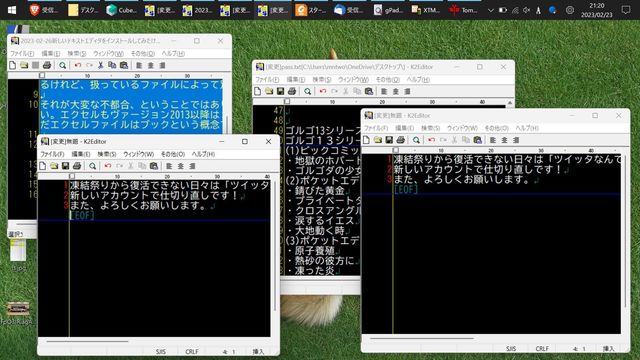This screenshot has width=640, height=360.
Task: Open ファイル(F) menu in pass.txt window
Action: (x=267, y=79)
